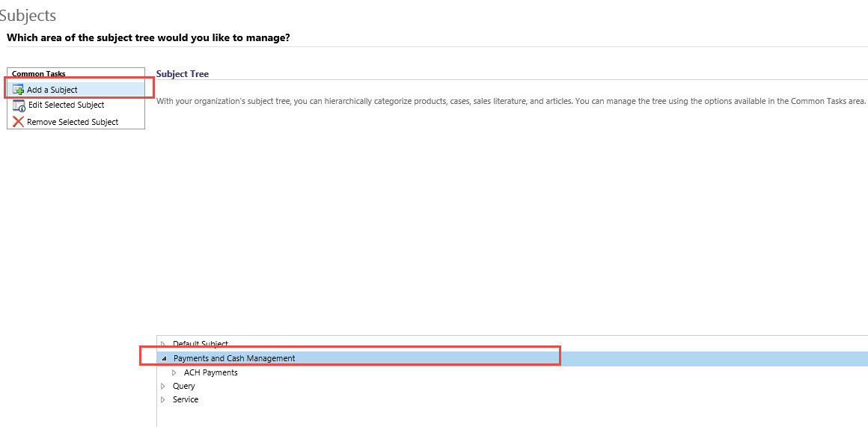Select the Payments and Cash Management subject
Image resolution: width=868 pixels, height=427 pixels.
234,358
